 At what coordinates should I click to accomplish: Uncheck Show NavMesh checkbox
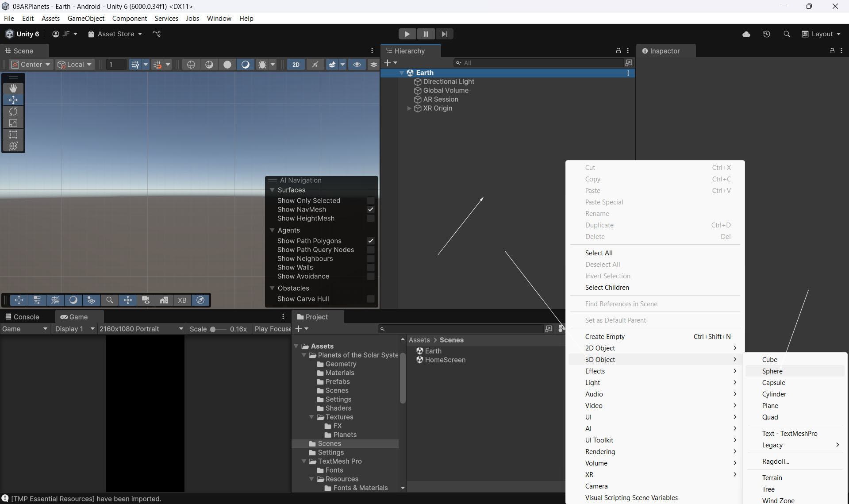371,210
